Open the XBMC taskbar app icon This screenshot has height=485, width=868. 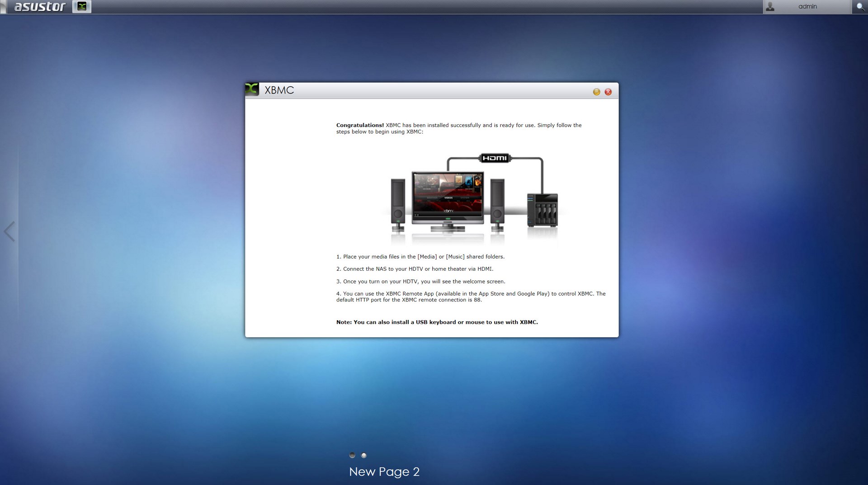82,6
